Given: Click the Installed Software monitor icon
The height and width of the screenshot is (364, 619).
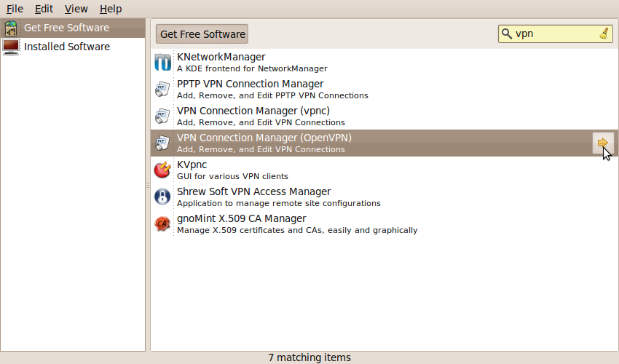Looking at the screenshot, I should click(x=11, y=47).
